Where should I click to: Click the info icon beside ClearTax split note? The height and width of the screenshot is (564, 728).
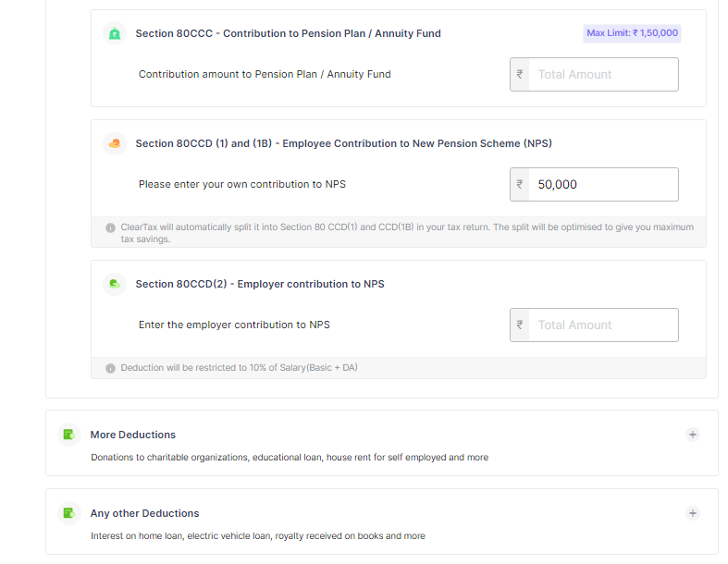click(x=110, y=228)
